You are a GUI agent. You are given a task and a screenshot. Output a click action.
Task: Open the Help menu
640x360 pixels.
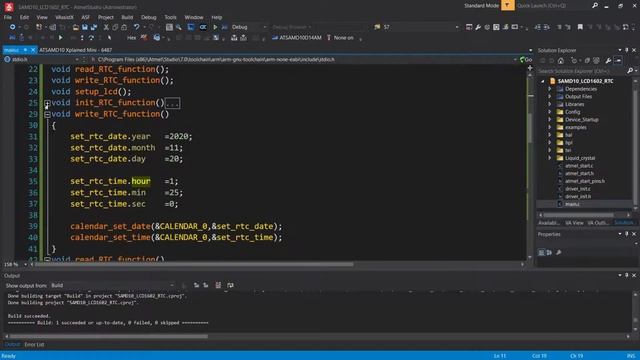click(x=217, y=17)
